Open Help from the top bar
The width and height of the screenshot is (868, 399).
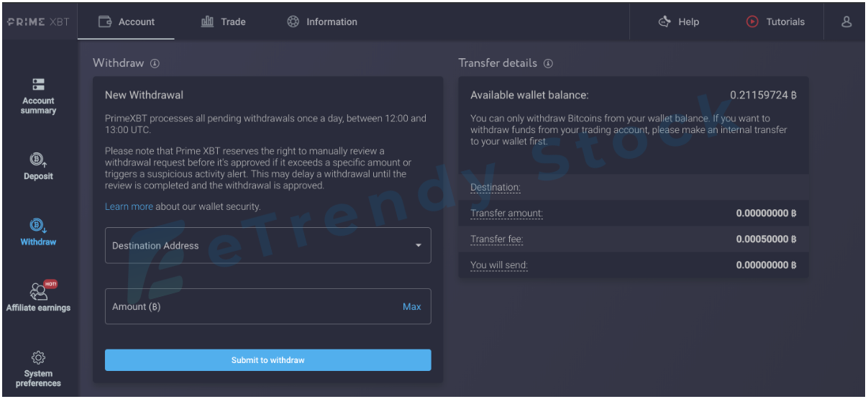(x=678, y=22)
